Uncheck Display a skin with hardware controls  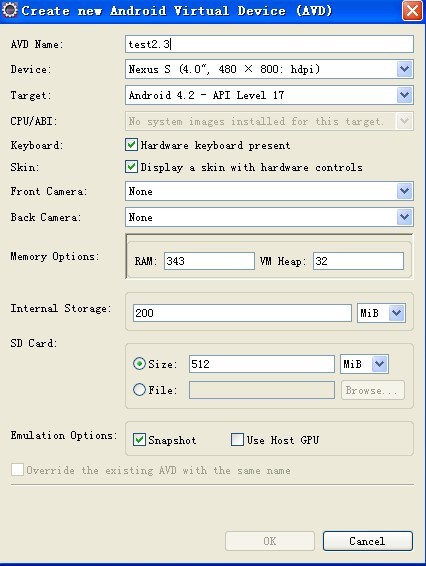tap(131, 167)
